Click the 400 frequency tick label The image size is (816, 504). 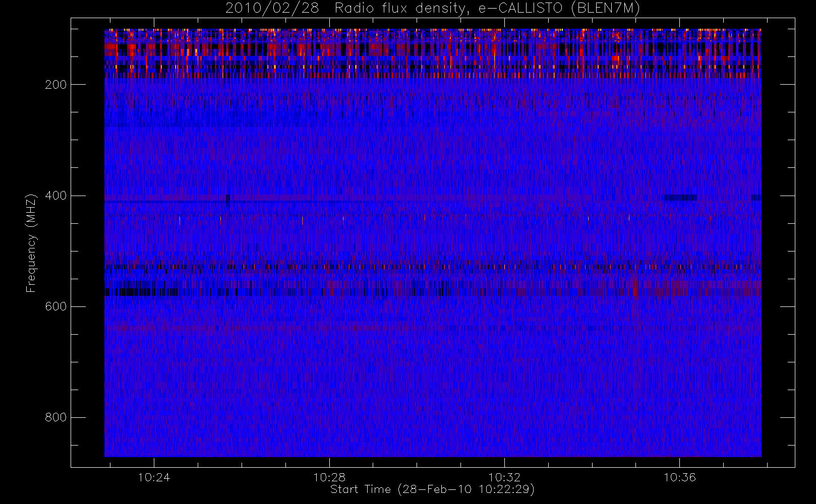[56, 196]
